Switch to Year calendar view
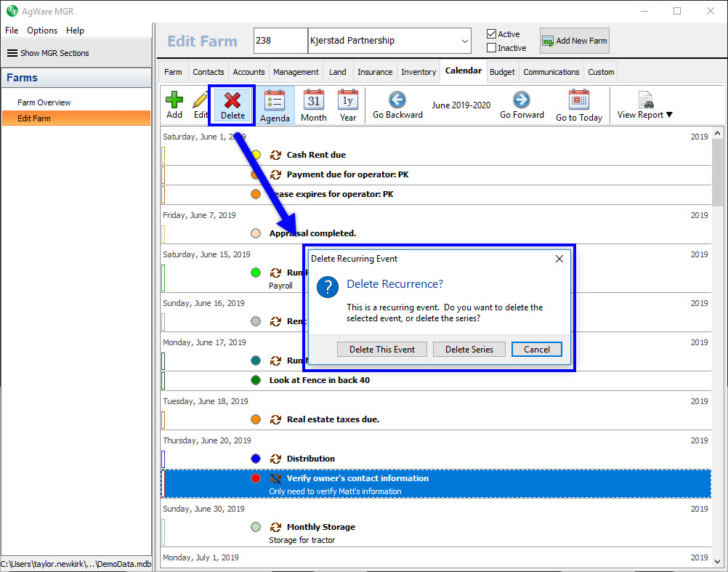728x572 pixels. click(348, 100)
